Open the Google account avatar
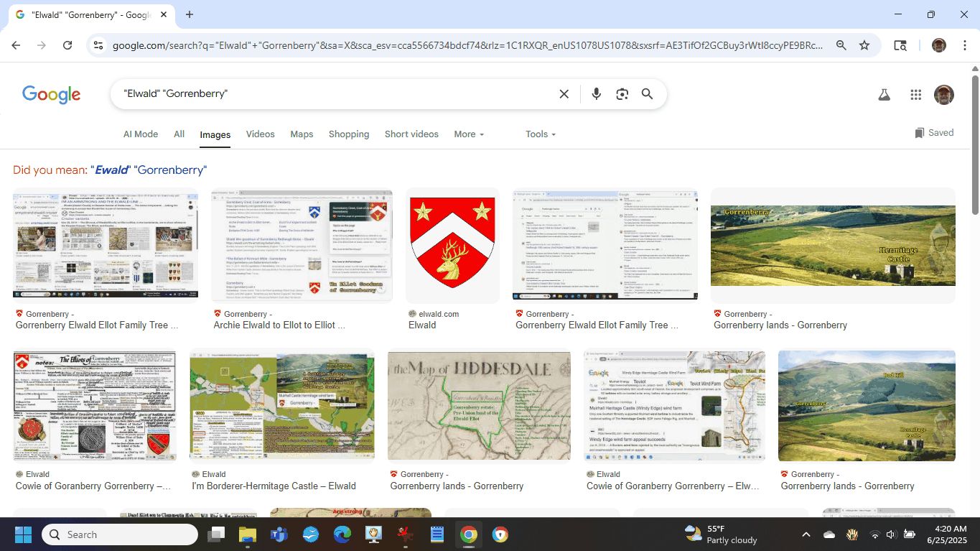 (x=944, y=95)
